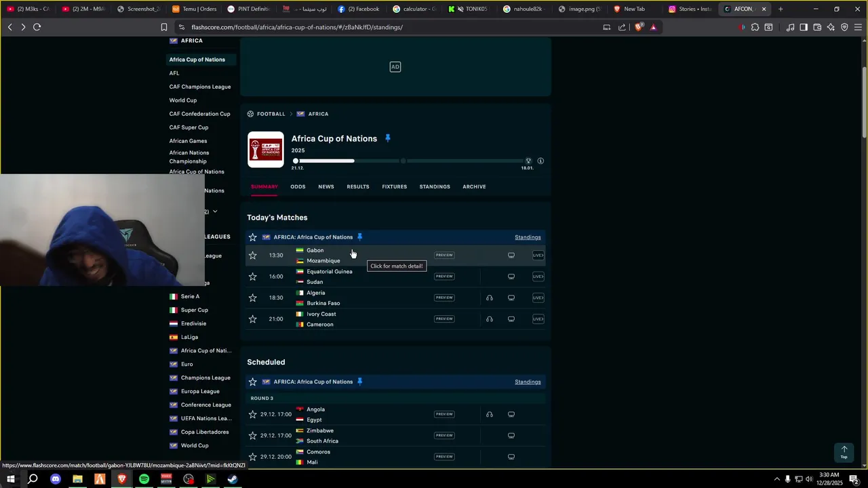The width and height of the screenshot is (868, 488).
Task: Favorite the Equatorial Guinea vs Sudan star
Action: 253,277
